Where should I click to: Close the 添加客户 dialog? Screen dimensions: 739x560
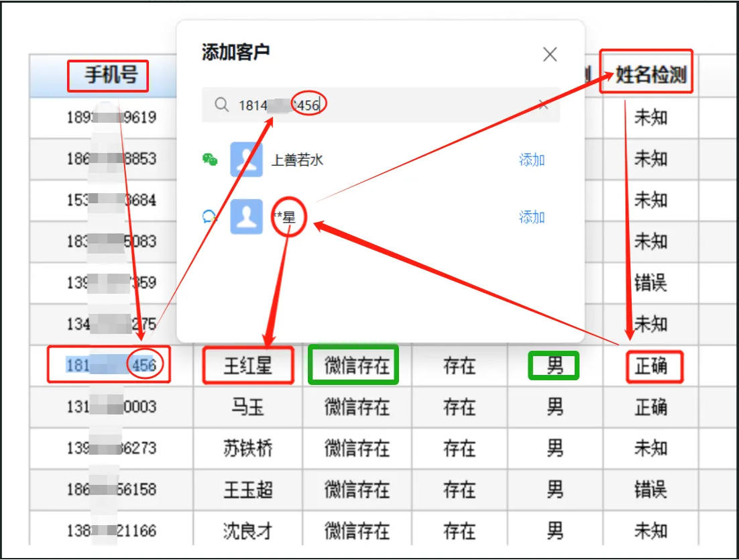click(x=549, y=54)
